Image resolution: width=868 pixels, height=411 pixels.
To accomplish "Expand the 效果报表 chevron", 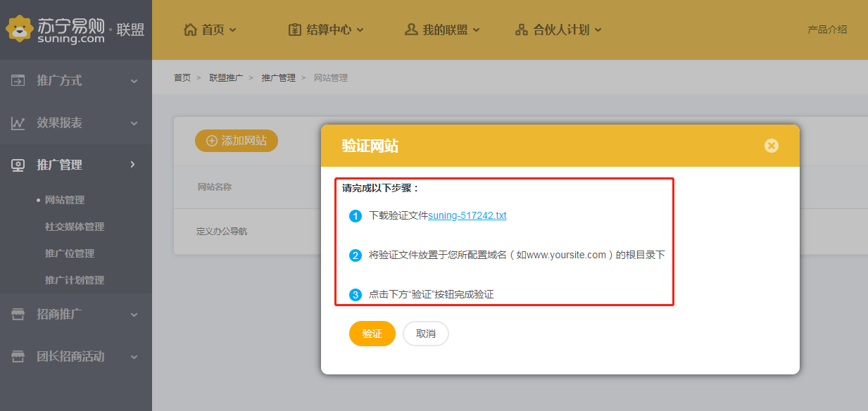I will [x=134, y=123].
